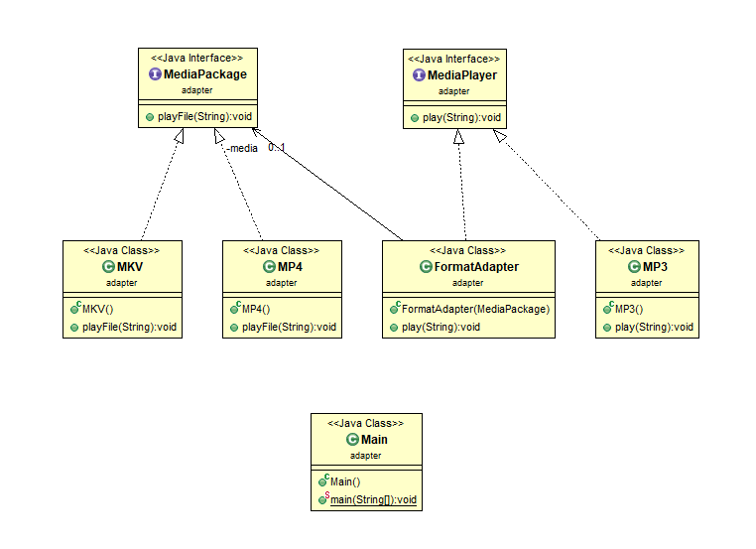Click the MP4() constructor text
This screenshot has height=549, width=756.
[256, 309]
